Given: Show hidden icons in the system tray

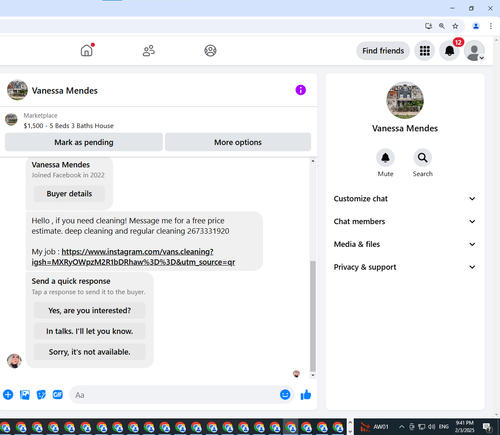Looking at the screenshot, I should 402,427.
